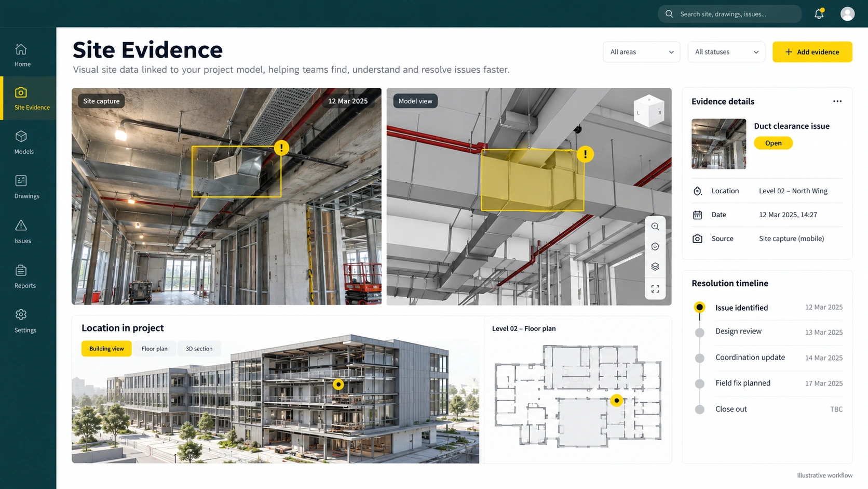The width and height of the screenshot is (868, 489).
Task: Click in the search site field
Action: (729, 14)
